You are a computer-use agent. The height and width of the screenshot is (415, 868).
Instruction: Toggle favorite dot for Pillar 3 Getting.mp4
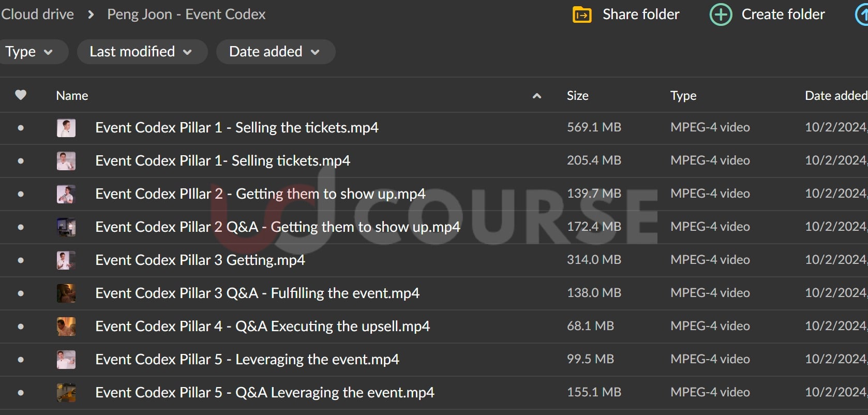[21, 260]
